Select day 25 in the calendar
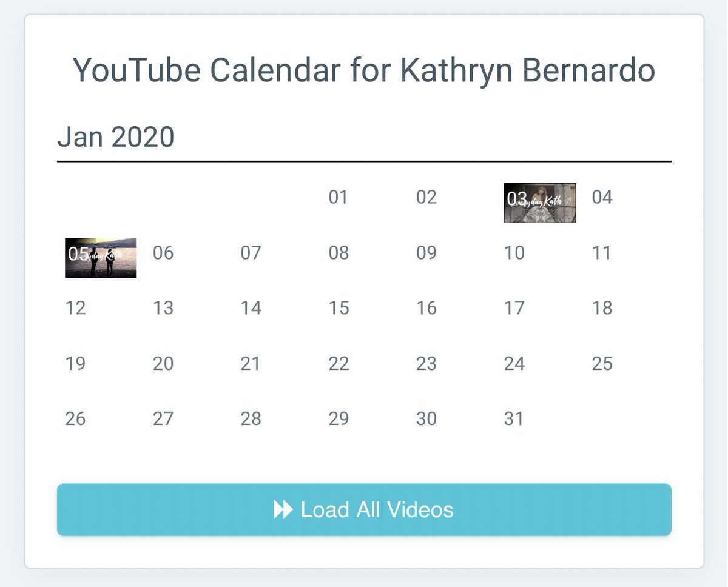728x587 pixels. pyautogui.click(x=602, y=364)
